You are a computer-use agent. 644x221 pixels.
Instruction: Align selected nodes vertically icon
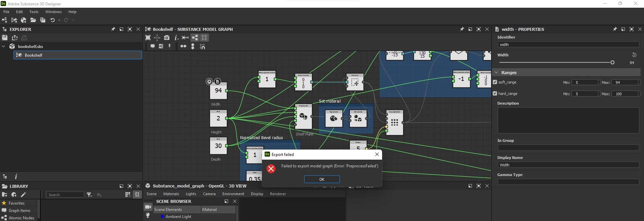[193, 46]
